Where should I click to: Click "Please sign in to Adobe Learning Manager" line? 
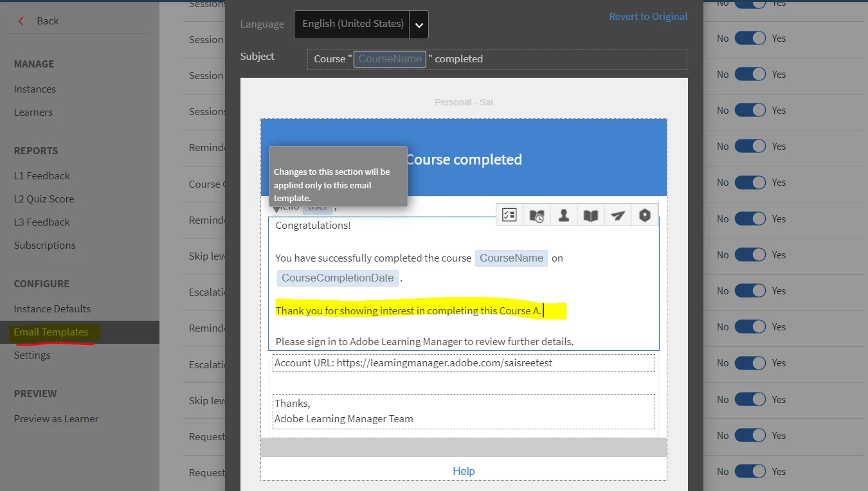pos(424,342)
